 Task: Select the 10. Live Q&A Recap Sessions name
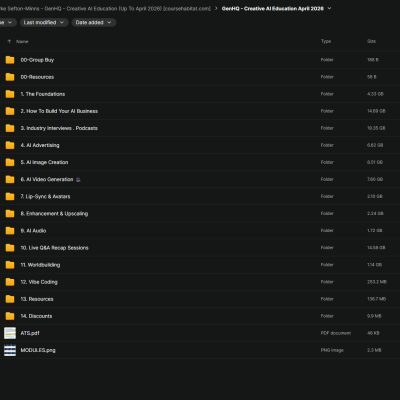(x=55, y=248)
